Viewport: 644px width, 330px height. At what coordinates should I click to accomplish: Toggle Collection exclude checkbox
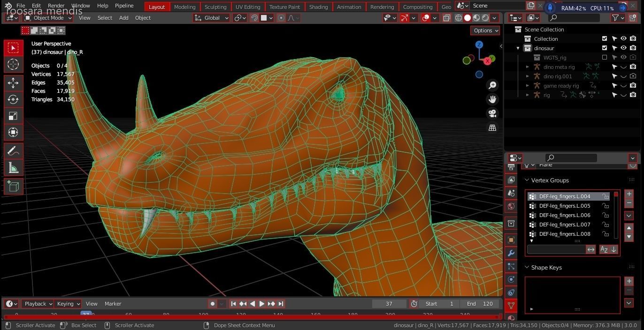605,39
